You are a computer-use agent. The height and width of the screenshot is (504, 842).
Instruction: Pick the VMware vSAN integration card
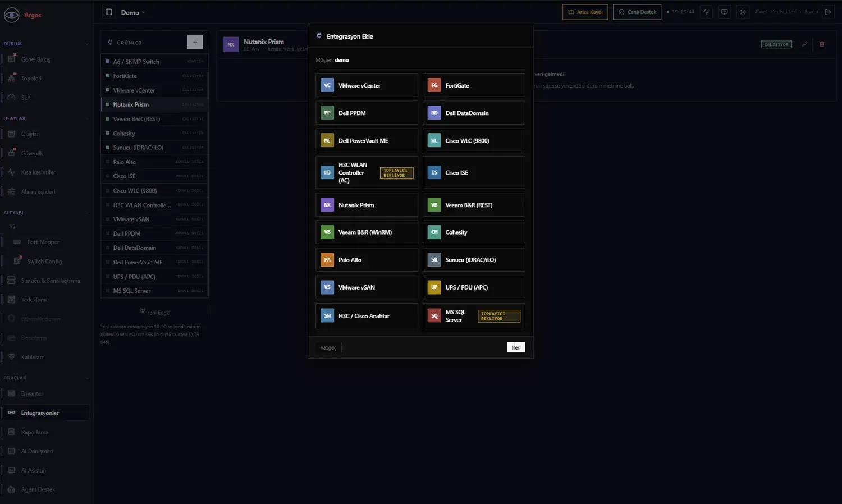click(x=367, y=287)
